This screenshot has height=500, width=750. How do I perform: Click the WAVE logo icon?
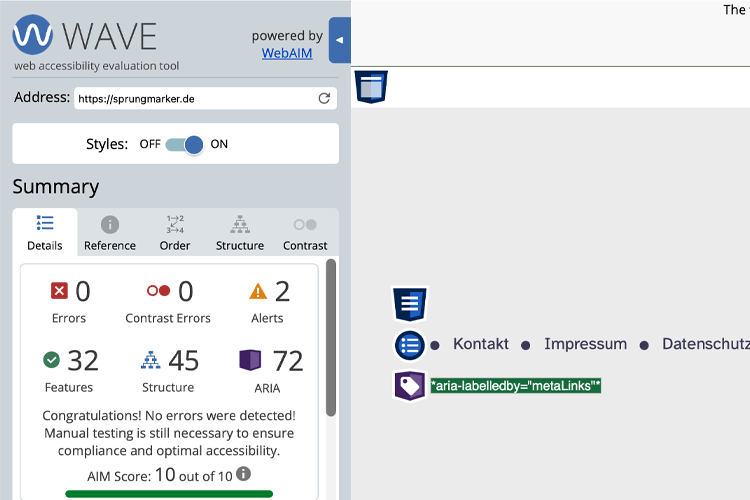coord(33,36)
